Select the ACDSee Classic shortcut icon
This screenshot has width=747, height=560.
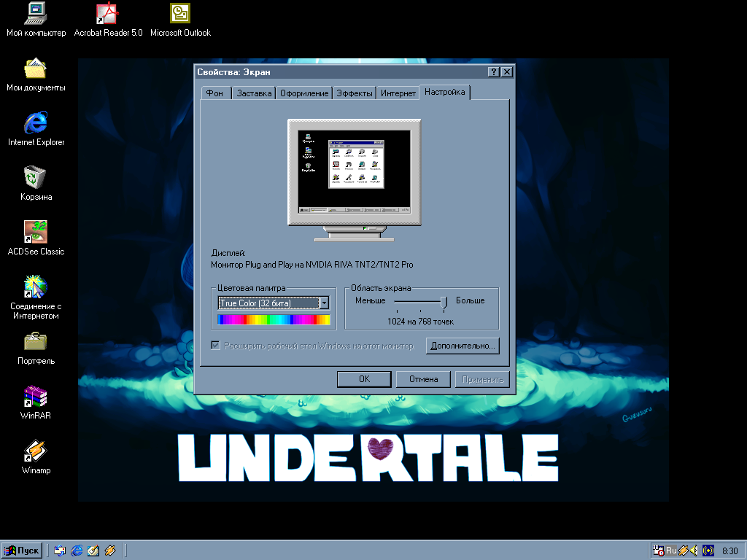(x=36, y=232)
